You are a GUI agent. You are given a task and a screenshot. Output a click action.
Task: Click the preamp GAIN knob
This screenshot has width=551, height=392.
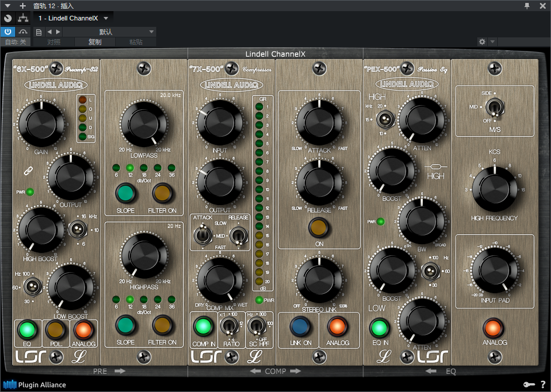(41, 124)
